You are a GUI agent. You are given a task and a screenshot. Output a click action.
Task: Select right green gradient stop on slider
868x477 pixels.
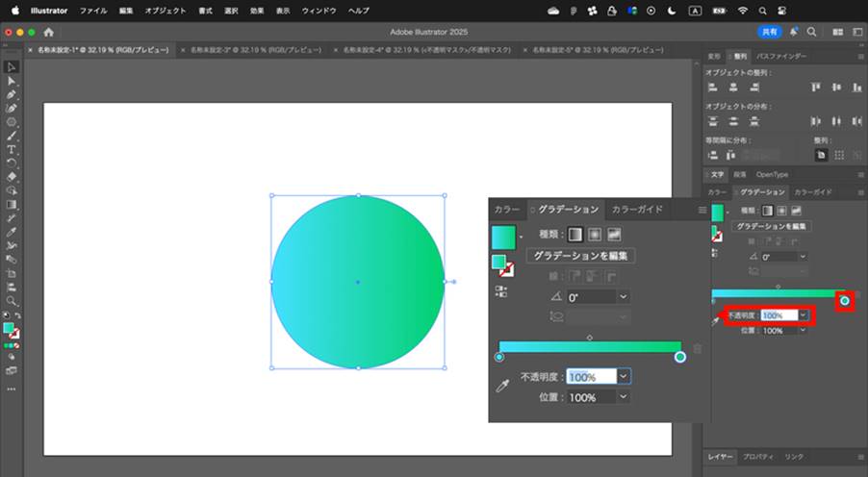point(680,358)
